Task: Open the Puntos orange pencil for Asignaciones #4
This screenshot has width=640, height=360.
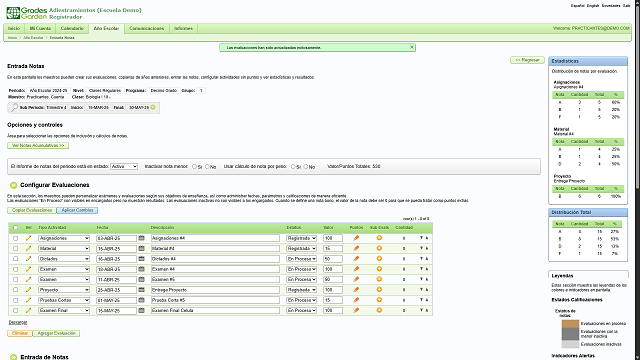Action: tap(356, 238)
